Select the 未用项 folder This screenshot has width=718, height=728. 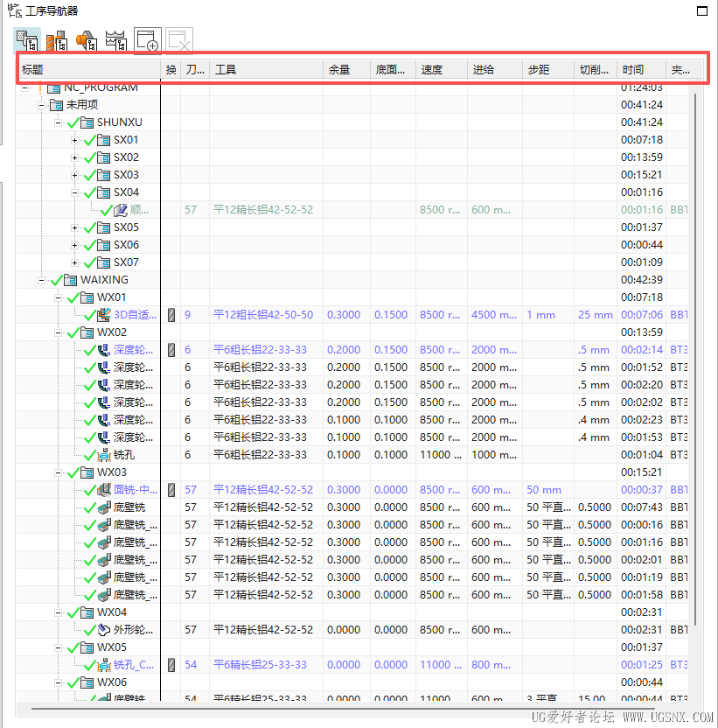click(x=82, y=105)
